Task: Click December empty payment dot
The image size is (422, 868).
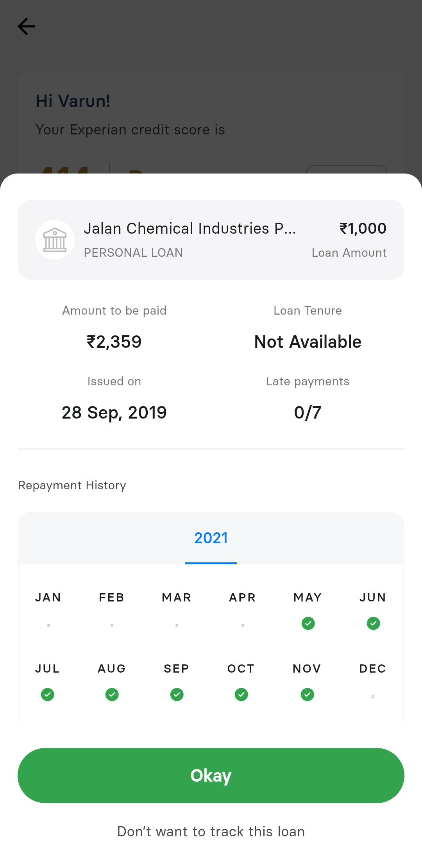Action: 373,696
